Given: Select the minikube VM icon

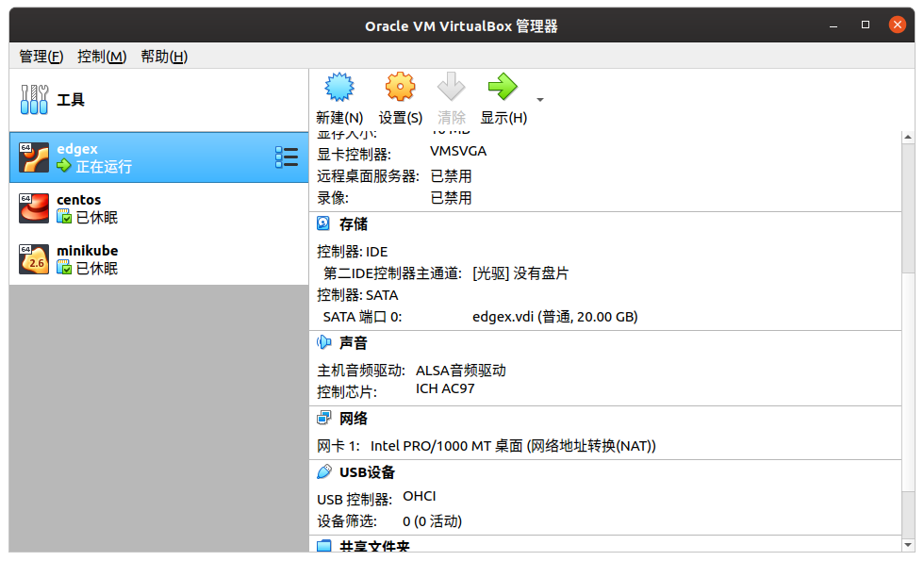Looking at the screenshot, I should [x=34, y=259].
